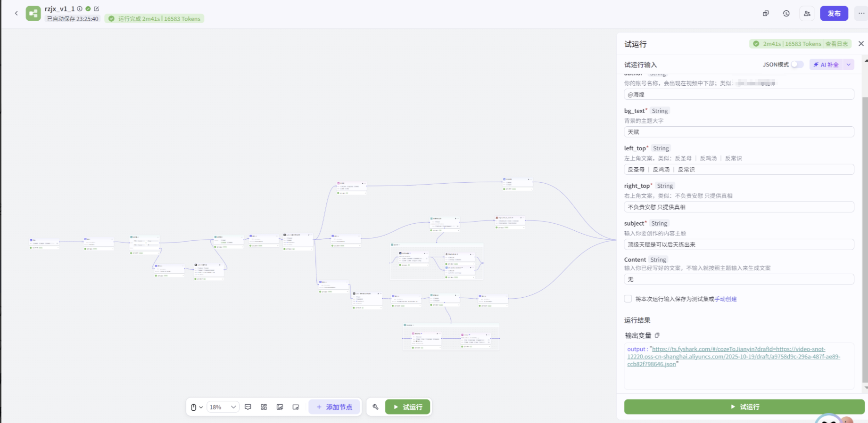Open the mouse interaction mode dropdown
Viewport: 868px width, 423px height.
196,407
